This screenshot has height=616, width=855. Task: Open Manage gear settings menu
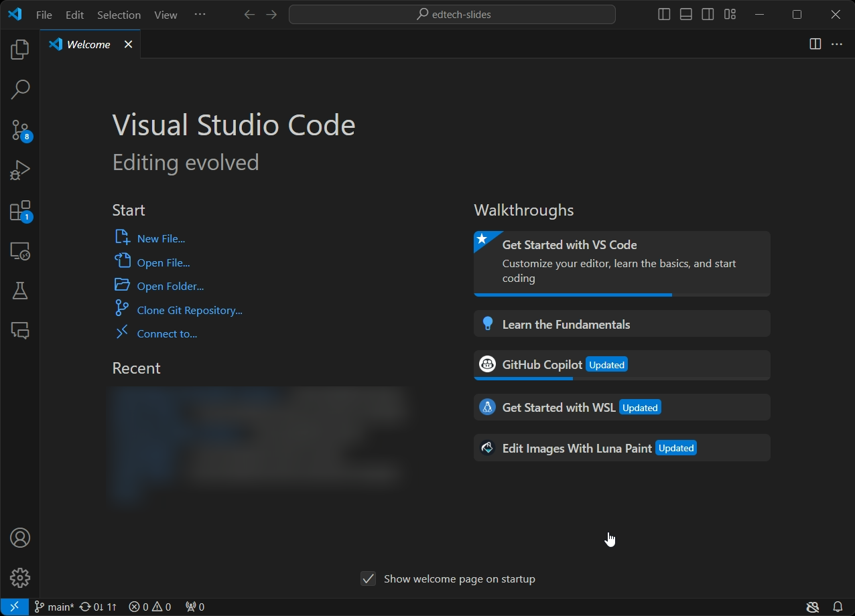(x=20, y=578)
